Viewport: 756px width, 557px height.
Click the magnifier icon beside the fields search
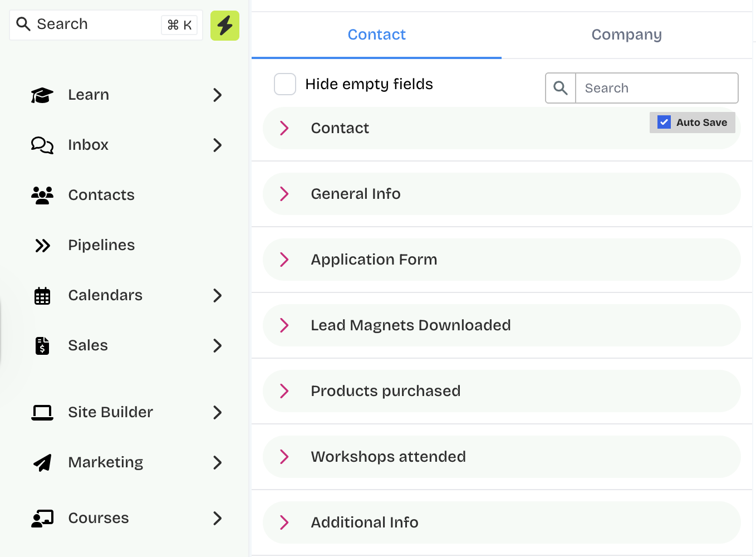pos(561,88)
